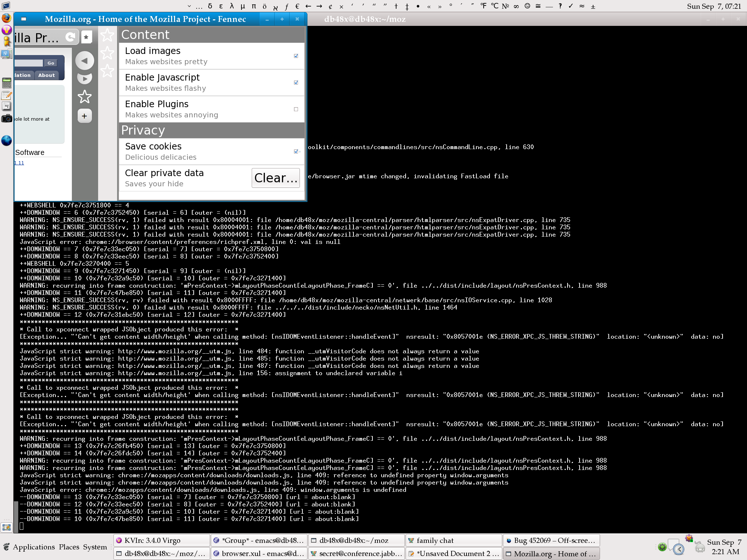747x560 pixels.
Task: Insert the delta δ character from the palette
Action: [210, 6]
